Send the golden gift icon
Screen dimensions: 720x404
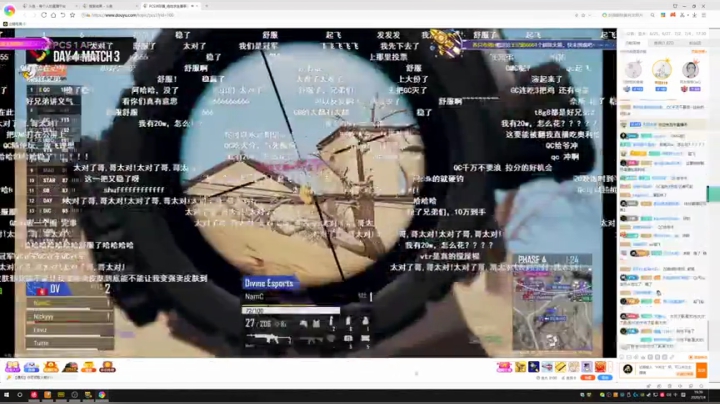520,367
